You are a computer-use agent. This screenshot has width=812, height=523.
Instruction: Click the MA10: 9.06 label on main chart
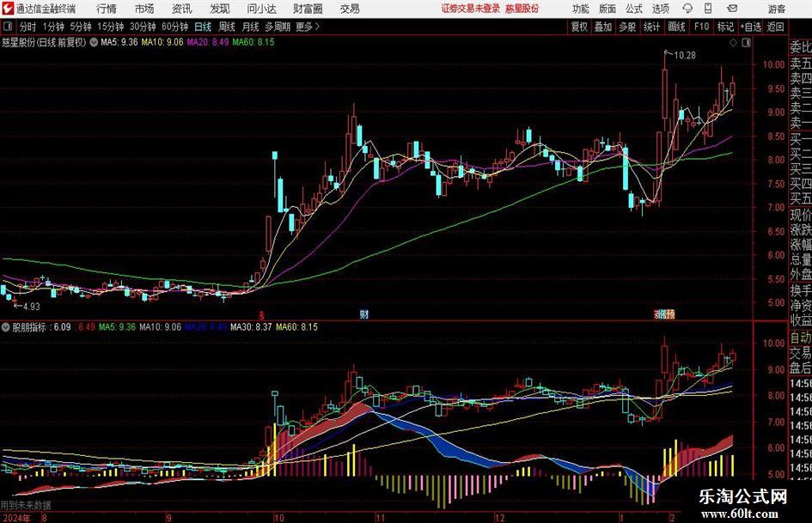point(162,42)
